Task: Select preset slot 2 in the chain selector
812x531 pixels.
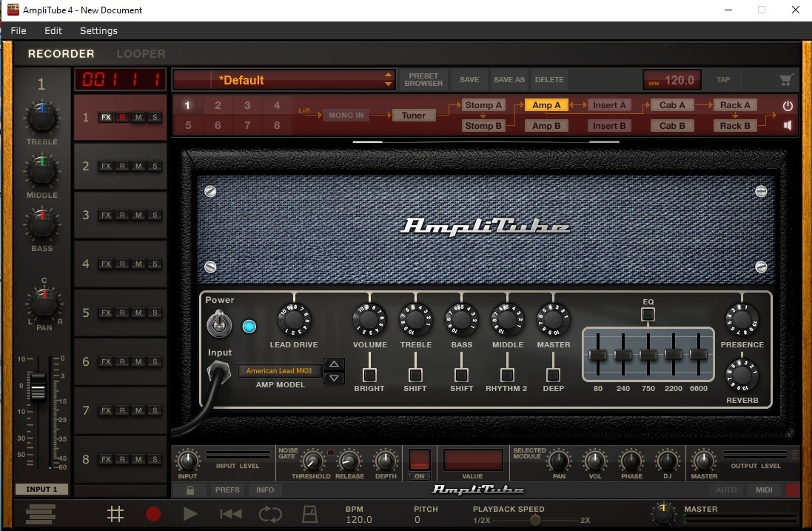Action: tap(218, 106)
